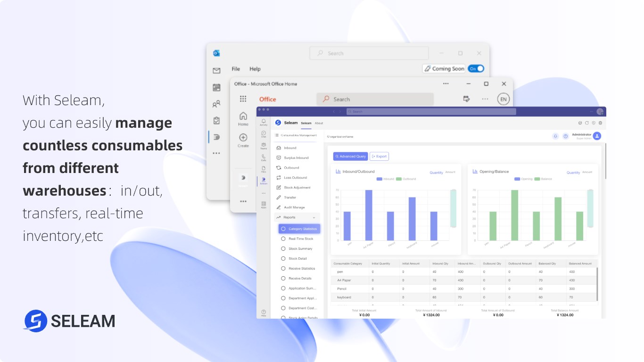Open File menu in Outlook window
644x362 pixels.
(236, 69)
